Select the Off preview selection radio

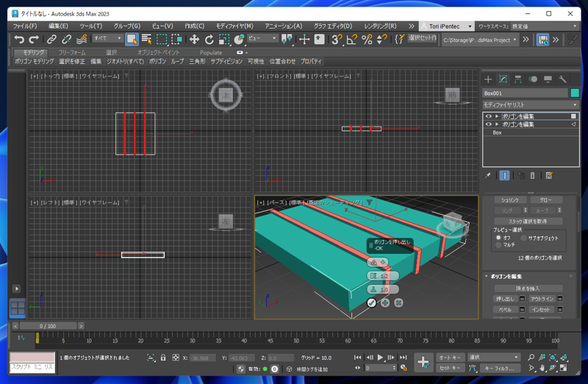pyautogui.click(x=498, y=238)
